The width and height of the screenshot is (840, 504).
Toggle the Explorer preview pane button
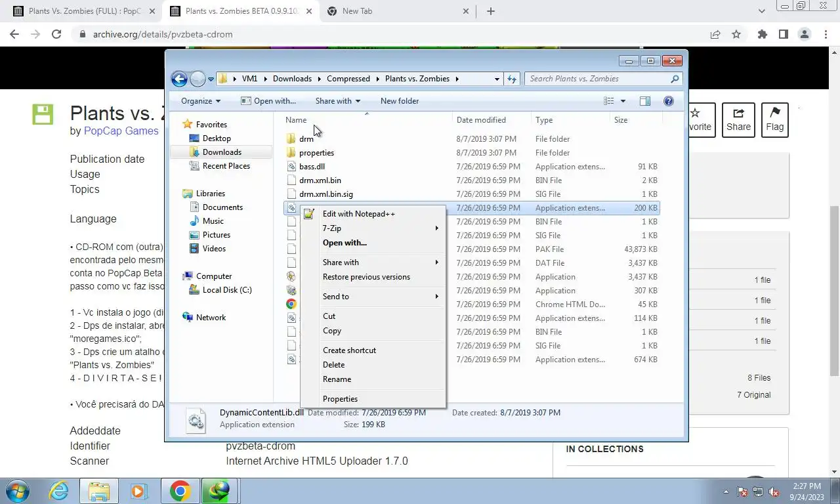[x=645, y=101]
